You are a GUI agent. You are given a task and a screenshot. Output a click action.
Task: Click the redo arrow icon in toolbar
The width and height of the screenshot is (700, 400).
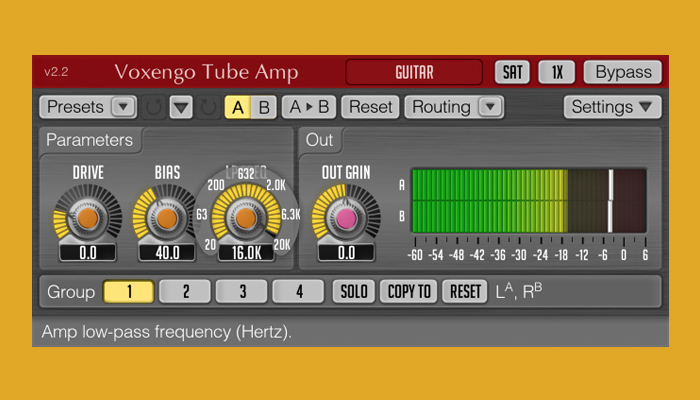(208, 107)
